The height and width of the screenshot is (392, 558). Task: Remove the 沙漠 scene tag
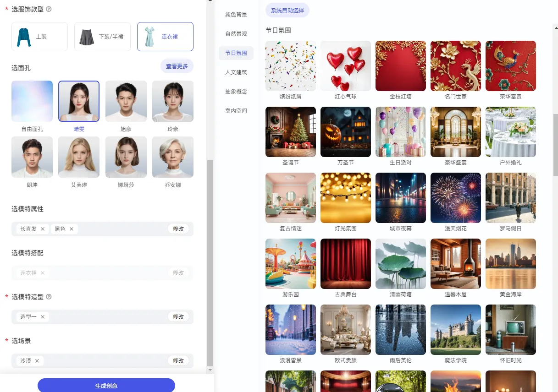37,361
